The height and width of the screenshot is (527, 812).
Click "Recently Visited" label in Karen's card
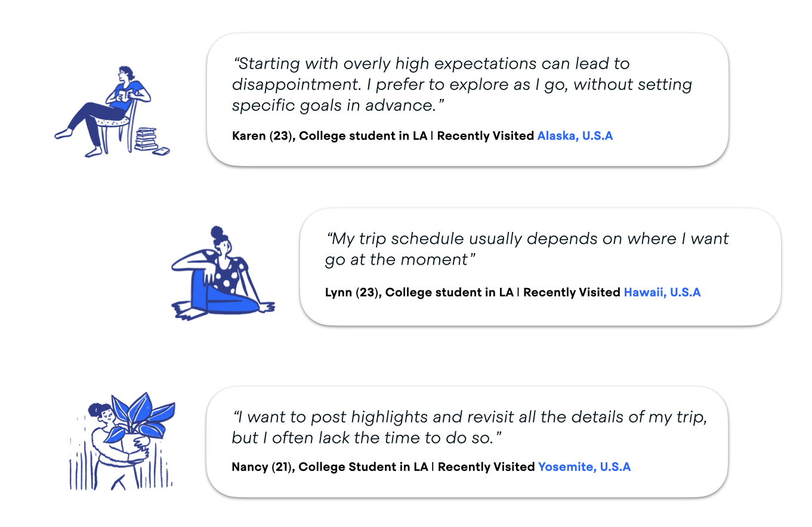click(485, 136)
